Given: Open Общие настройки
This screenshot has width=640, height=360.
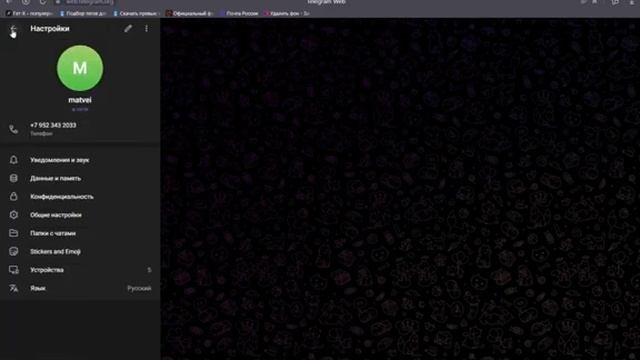Looking at the screenshot, I should click(x=80, y=215).
